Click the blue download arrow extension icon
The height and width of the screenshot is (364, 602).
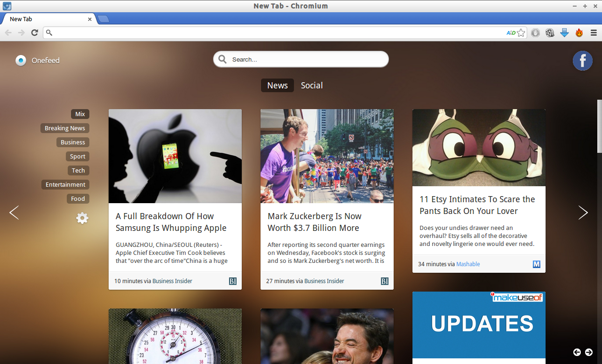(x=564, y=33)
